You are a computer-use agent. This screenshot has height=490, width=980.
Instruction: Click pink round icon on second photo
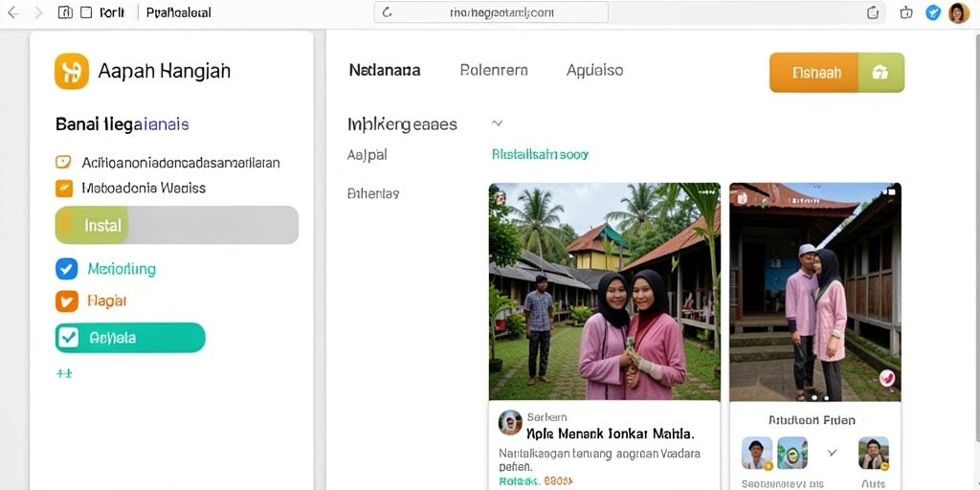[887, 377]
